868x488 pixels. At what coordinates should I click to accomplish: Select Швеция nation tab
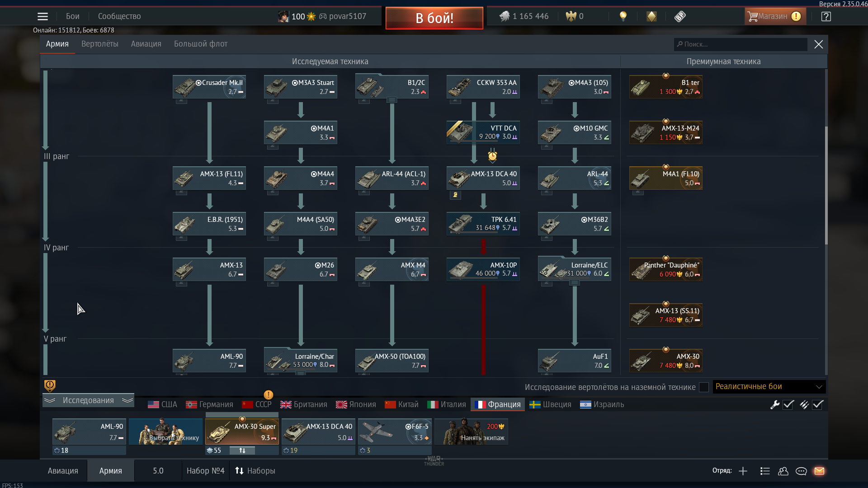551,404
